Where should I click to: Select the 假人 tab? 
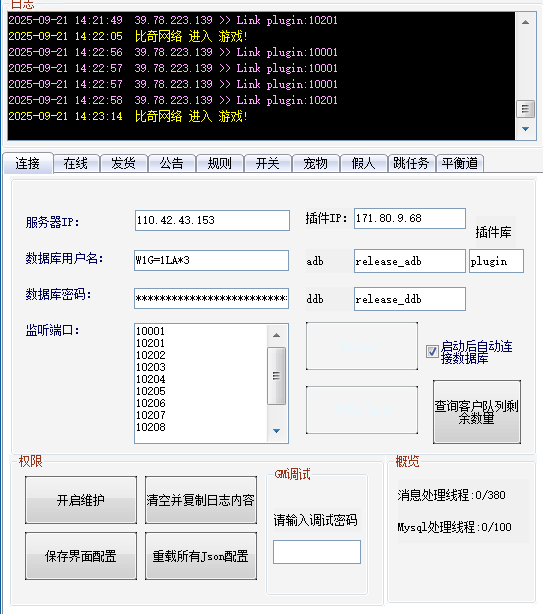click(x=364, y=163)
